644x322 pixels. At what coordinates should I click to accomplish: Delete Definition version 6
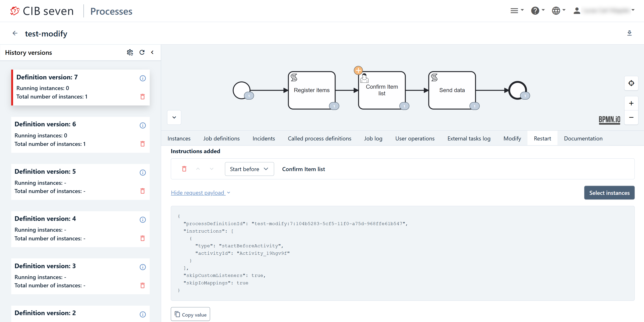(x=143, y=144)
